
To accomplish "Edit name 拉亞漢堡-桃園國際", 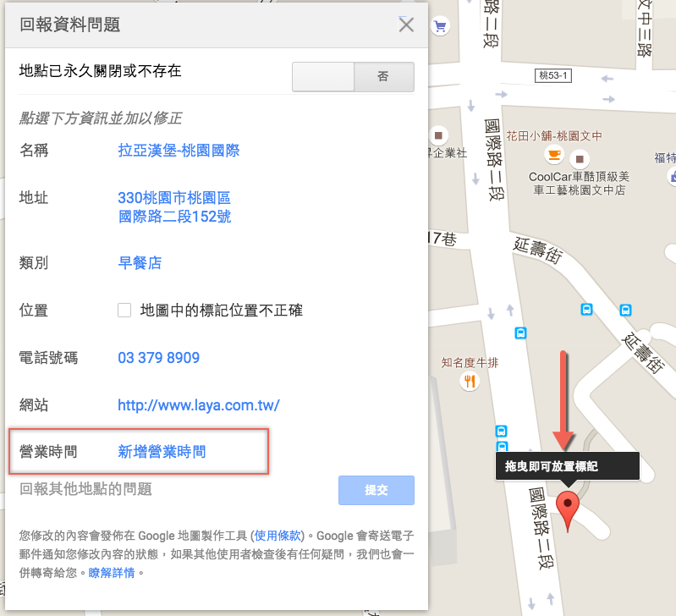I will coord(179,151).
